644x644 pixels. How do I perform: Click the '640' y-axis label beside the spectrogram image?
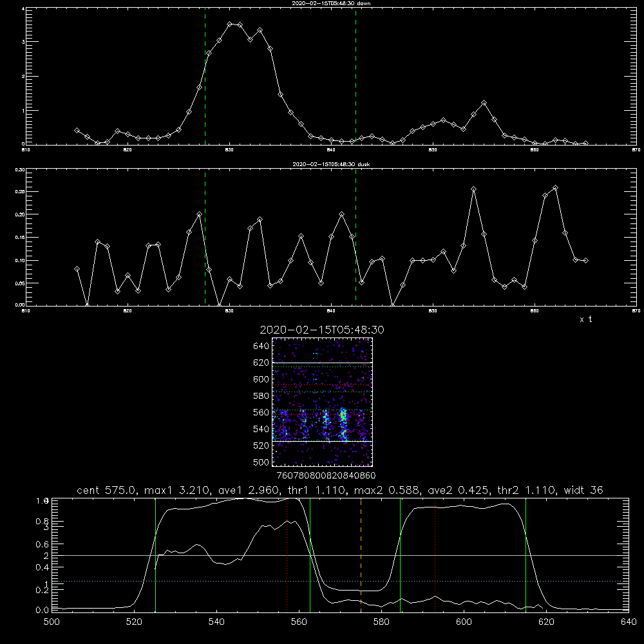[261, 346]
